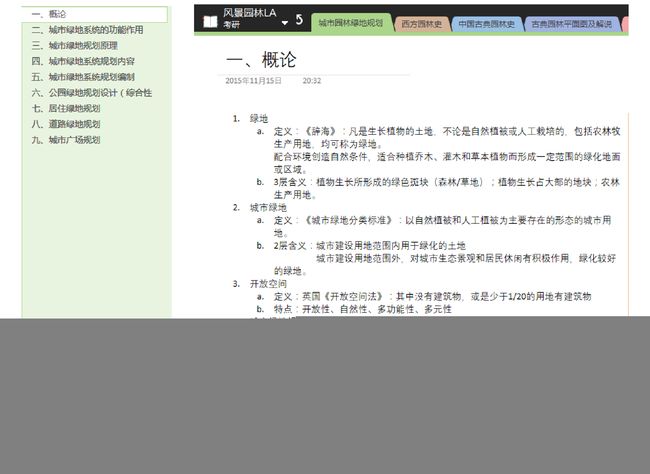Select page 一、概论 in page list
This screenshot has width=650, height=474.
pyautogui.click(x=95, y=14)
